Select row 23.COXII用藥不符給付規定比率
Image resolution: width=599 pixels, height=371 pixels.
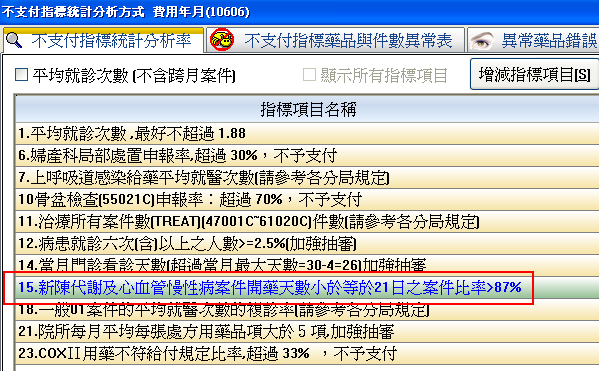pyautogui.click(x=307, y=353)
